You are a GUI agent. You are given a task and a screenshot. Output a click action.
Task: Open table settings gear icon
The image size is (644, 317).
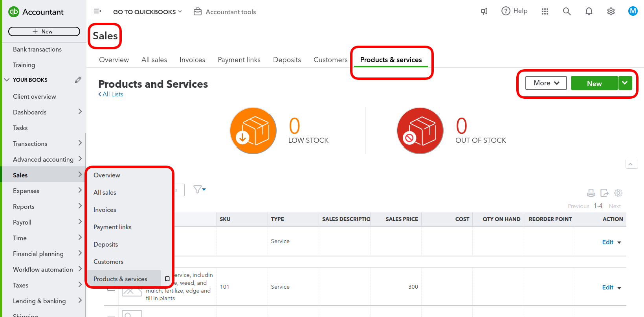618,193
